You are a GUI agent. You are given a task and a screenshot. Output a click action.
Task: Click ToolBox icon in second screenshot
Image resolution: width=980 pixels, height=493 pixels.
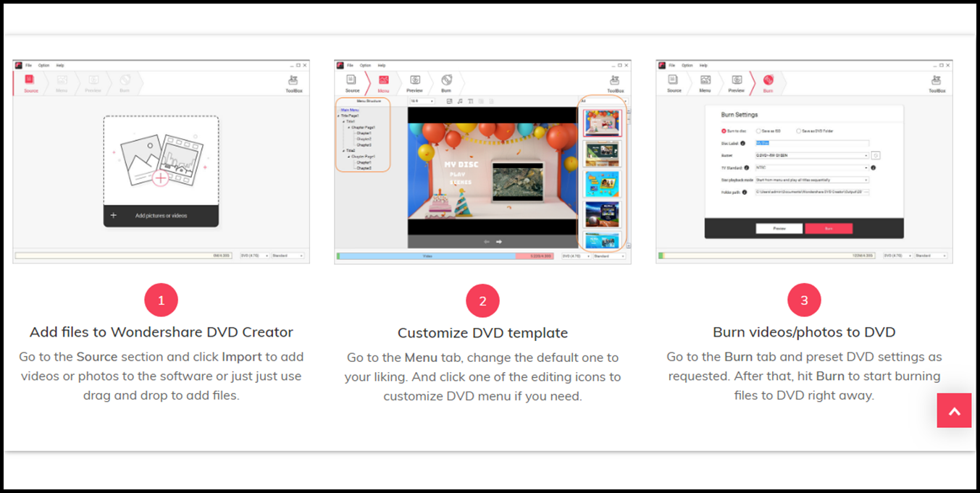click(x=615, y=80)
